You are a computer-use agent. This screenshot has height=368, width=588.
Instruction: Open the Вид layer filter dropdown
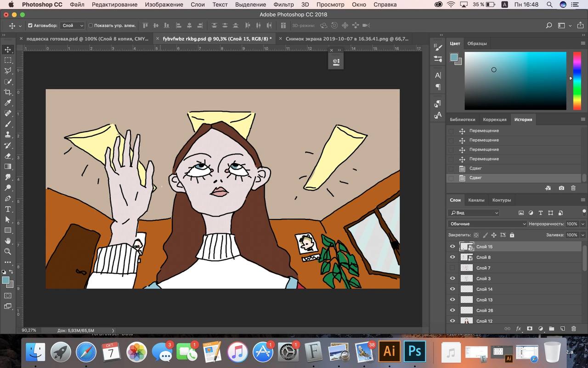pyautogui.click(x=474, y=213)
